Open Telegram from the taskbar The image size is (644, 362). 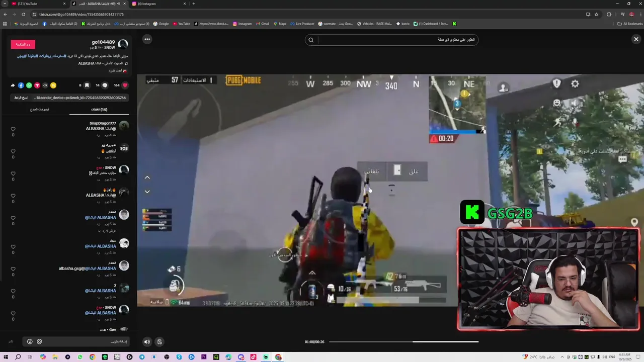(142, 357)
